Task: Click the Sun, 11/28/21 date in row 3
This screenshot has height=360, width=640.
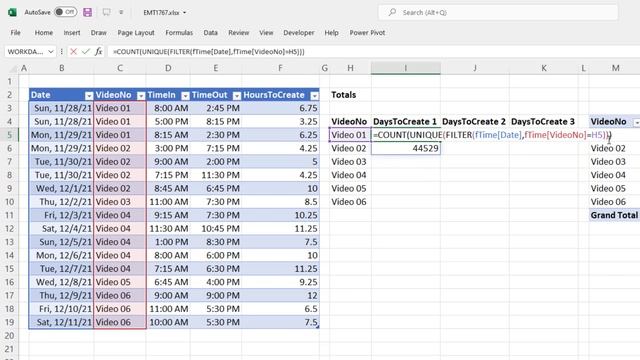Action: (61, 108)
